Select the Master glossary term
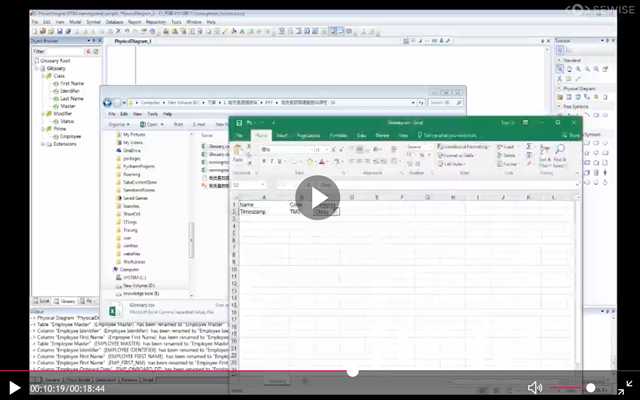The height and width of the screenshot is (400, 640). pyautogui.click(x=68, y=106)
